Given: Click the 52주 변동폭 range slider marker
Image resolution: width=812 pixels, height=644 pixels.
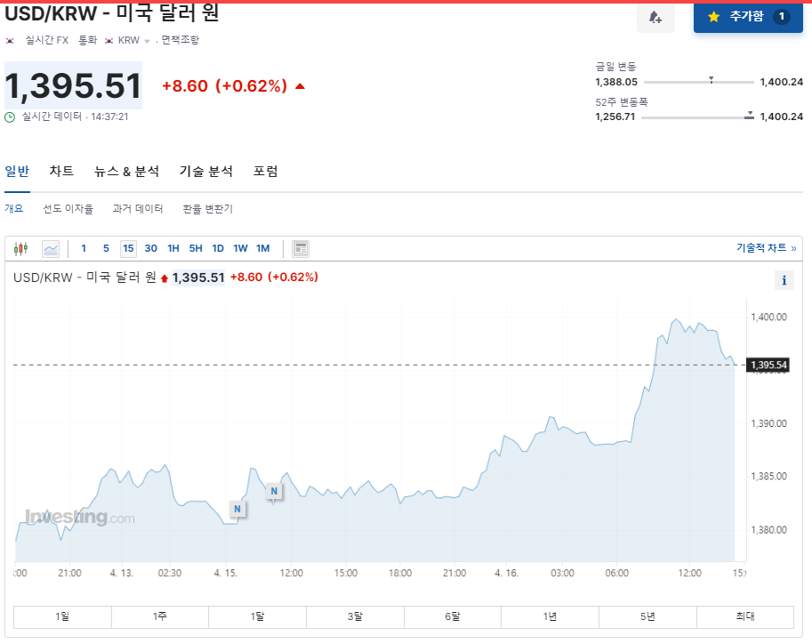Looking at the screenshot, I should coord(749,116).
